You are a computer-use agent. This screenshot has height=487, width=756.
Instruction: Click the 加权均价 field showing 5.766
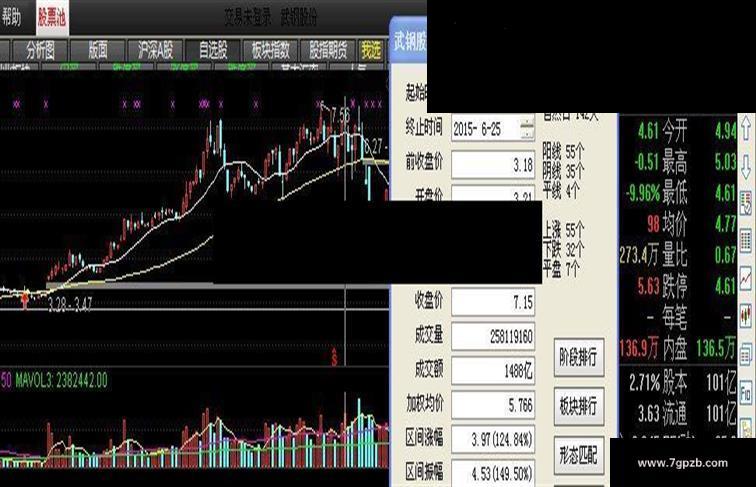click(x=493, y=406)
